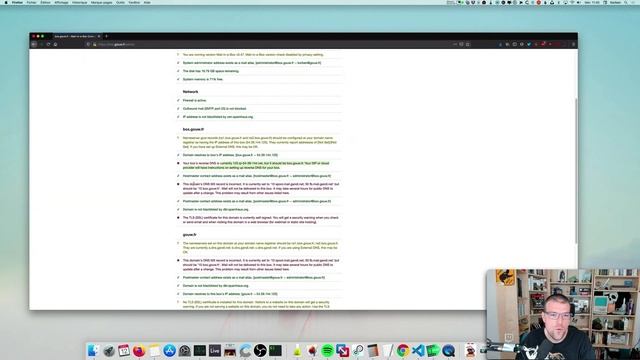Open Firefox hamburger menu
The height and width of the screenshot is (360, 640).
[573, 44]
